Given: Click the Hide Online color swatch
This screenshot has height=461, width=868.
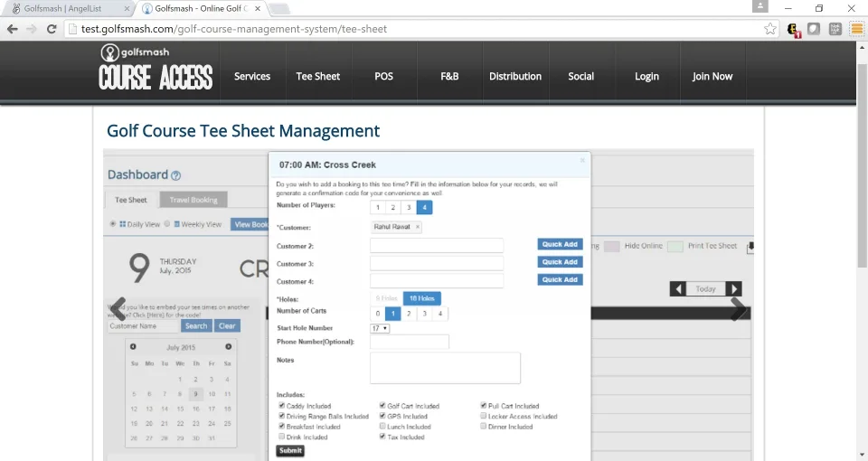Looking at the screenshot, I should click(x=612, y=247).
